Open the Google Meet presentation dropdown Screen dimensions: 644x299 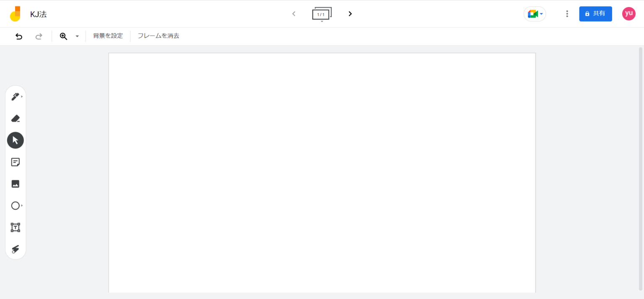click(535, 13)
